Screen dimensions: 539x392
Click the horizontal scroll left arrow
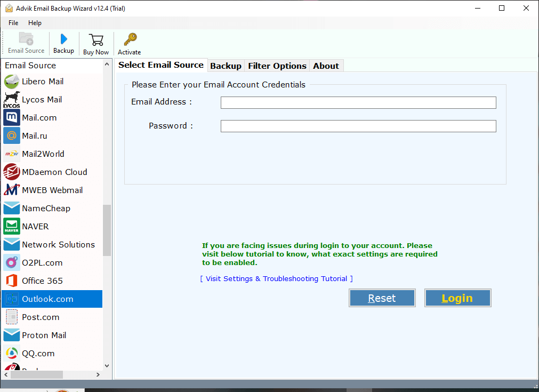click(6, 374)
